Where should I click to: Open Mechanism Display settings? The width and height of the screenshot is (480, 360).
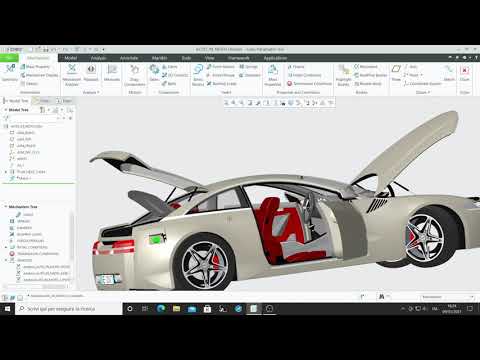[39, 75]
